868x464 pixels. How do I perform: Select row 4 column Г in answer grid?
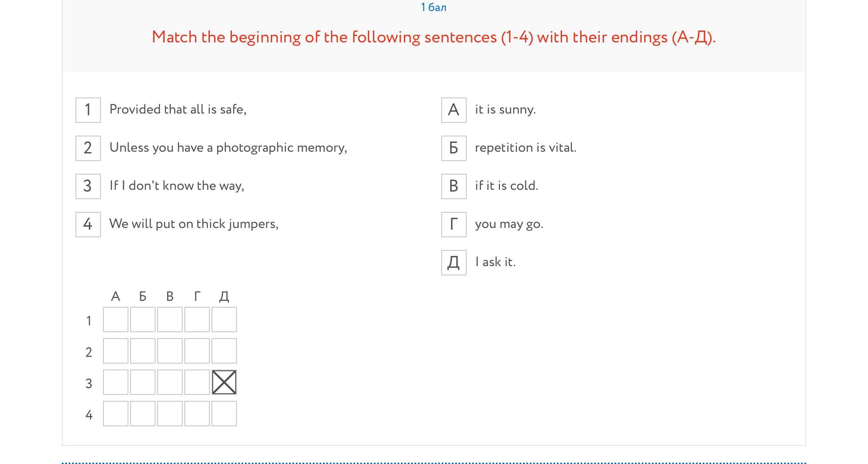pos(197,414)
